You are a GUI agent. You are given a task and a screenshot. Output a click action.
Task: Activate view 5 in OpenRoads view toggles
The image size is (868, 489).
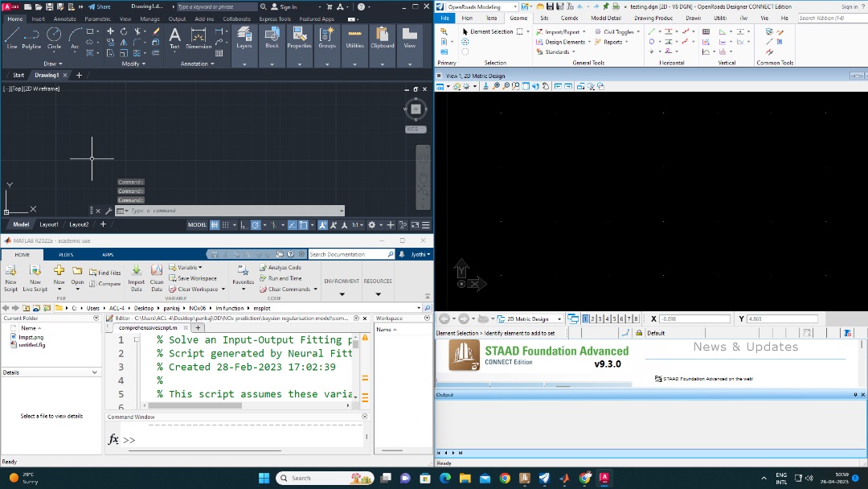point(614,319)
